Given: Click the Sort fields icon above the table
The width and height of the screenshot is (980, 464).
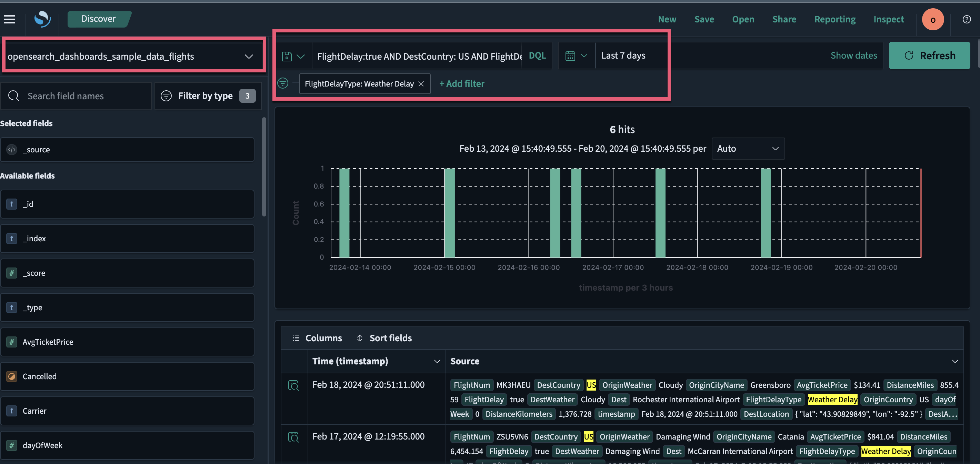Looking at the screenshot, I should click(359, 338).
